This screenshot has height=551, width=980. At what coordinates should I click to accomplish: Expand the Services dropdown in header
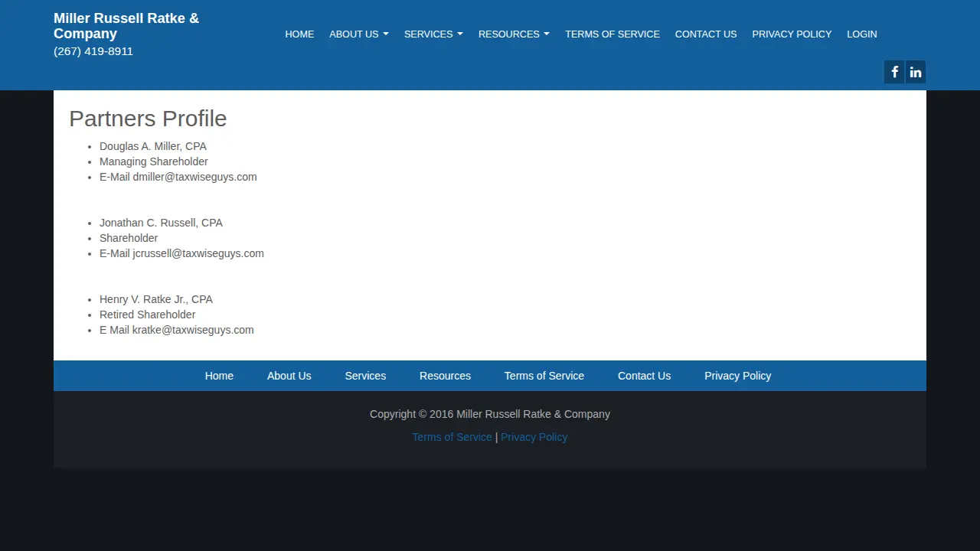(x=433, y=34)
